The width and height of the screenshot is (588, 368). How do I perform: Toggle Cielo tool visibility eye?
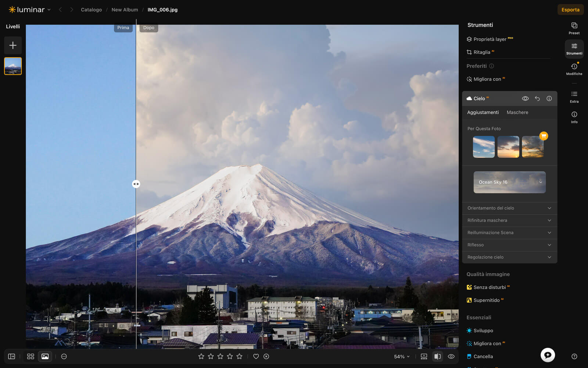coord(526,99)
